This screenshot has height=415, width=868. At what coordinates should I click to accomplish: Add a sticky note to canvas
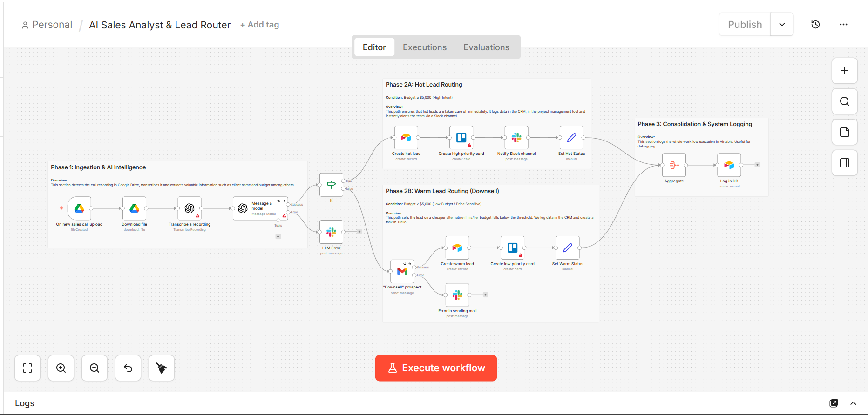point(844,132)
